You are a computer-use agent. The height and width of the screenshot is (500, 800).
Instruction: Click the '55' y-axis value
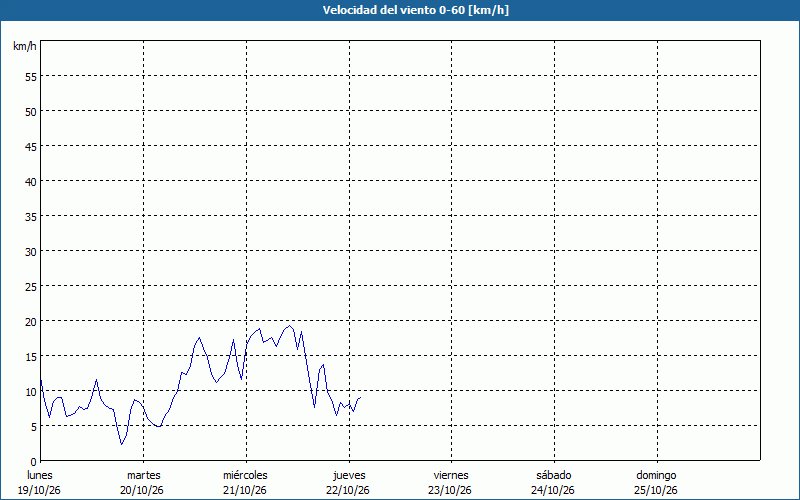point(31,77)
